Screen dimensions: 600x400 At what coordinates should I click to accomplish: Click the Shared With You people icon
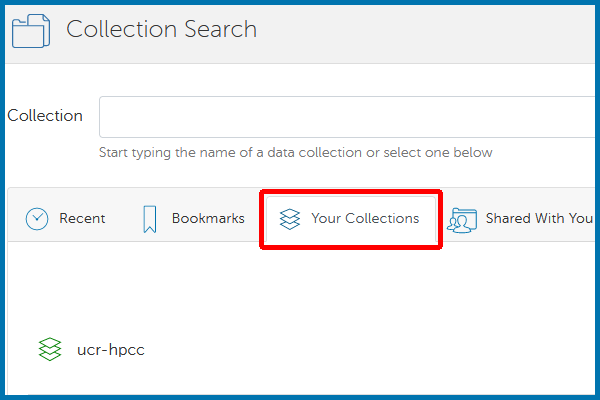click(x=464, y=219)
